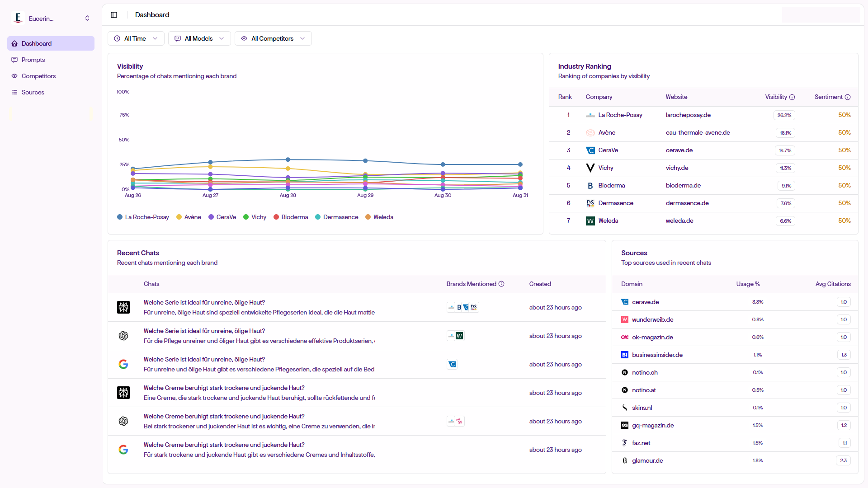Open the All Competitors filter dropdown
The width and height of the screenshot is (868, 488).
coord(273,38)
